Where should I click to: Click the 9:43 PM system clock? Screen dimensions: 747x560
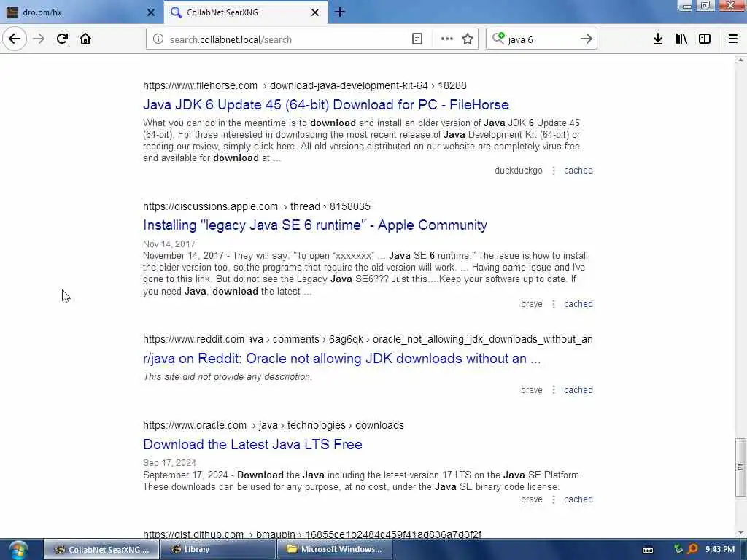coord(720,550)
